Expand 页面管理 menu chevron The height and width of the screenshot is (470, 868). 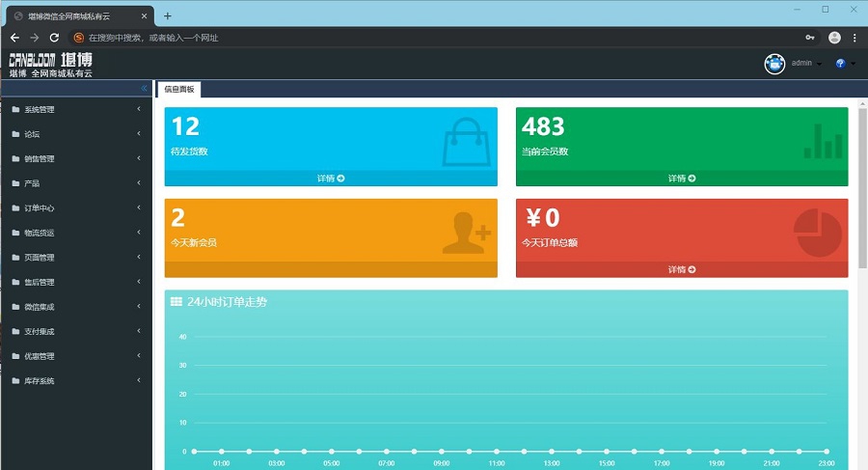[139, 257]
